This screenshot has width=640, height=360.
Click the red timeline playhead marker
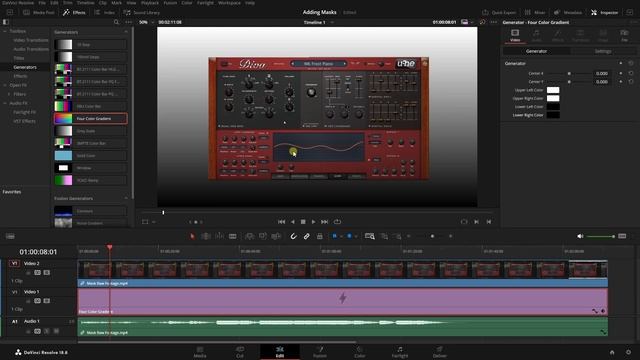[x=109, y=247]
